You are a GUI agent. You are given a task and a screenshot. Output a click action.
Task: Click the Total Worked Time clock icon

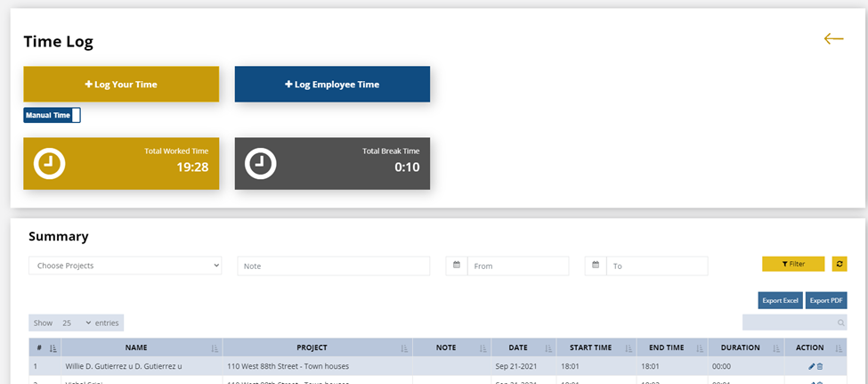pos(49,164)
